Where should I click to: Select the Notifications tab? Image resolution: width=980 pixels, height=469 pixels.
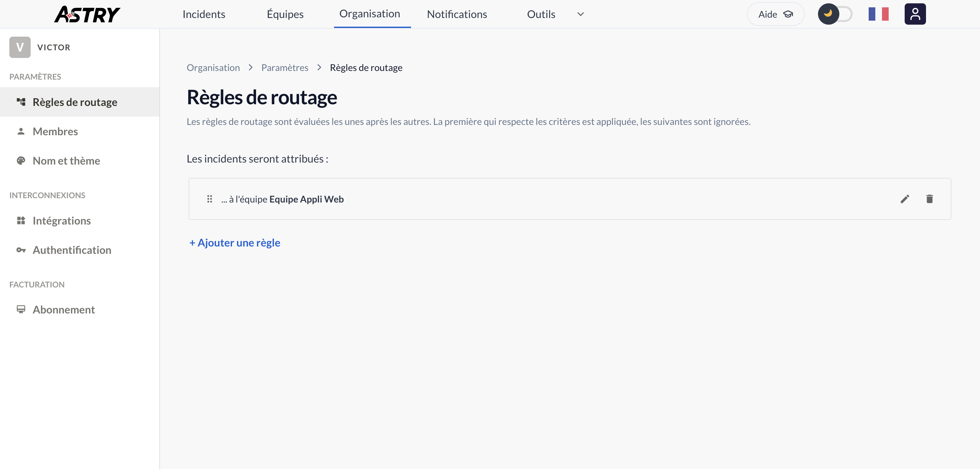(x=457, y=14)
